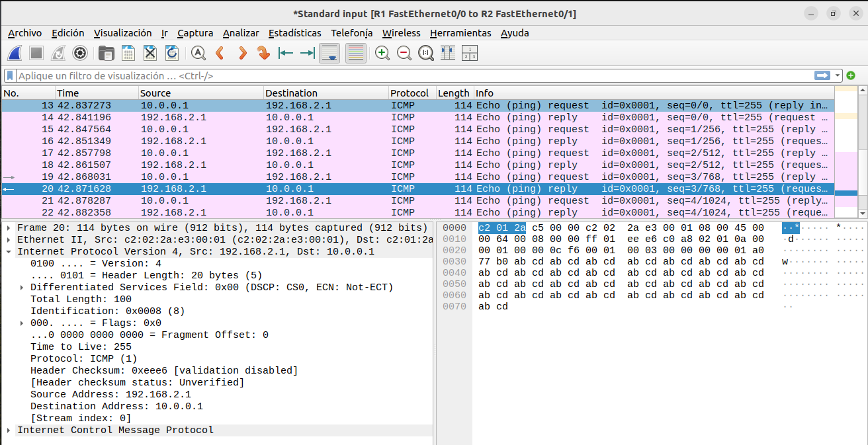Restart the current capture
The image size is (868, 445).
coord(58,53)
